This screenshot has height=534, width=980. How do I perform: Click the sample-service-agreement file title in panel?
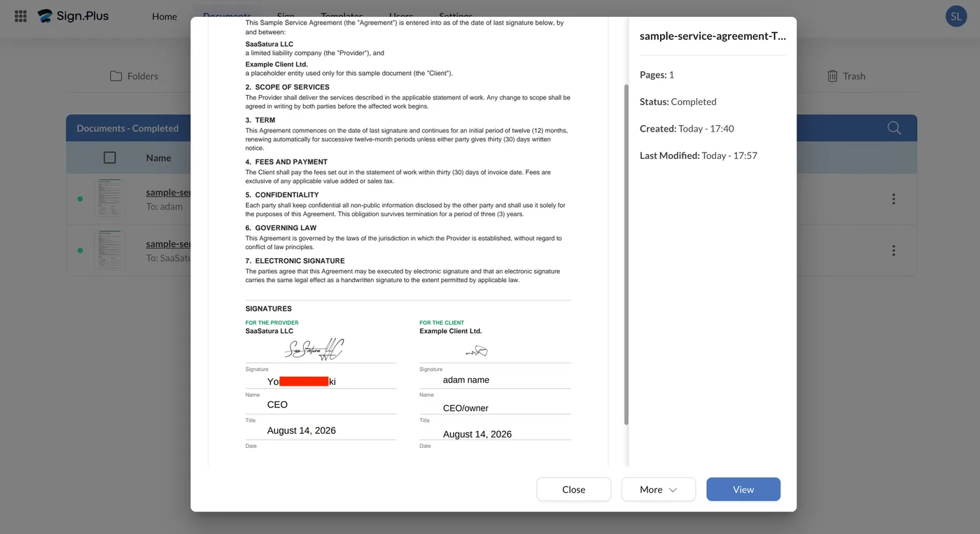(712, 36)
